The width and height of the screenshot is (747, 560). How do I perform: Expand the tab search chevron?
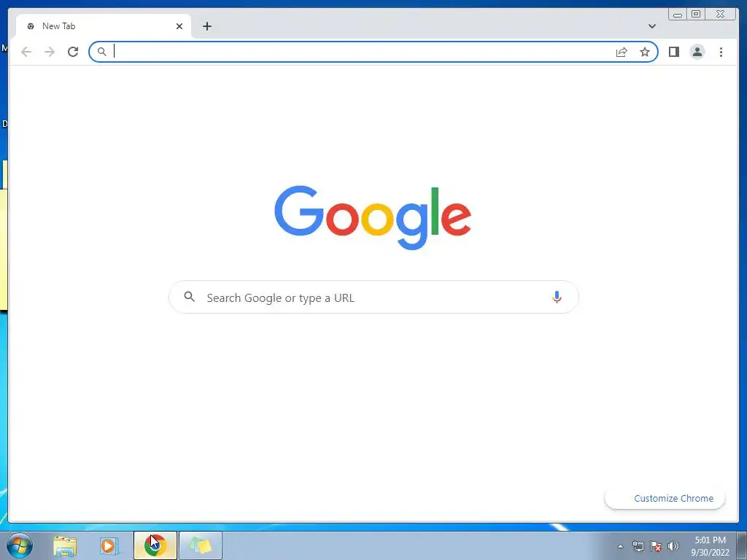(x=652, y=26)
